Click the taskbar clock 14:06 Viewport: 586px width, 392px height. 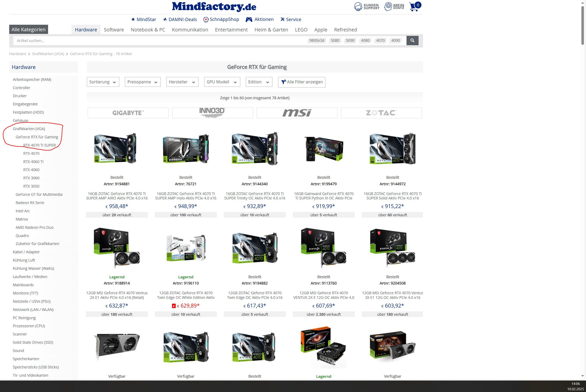(x=575, y=384)
